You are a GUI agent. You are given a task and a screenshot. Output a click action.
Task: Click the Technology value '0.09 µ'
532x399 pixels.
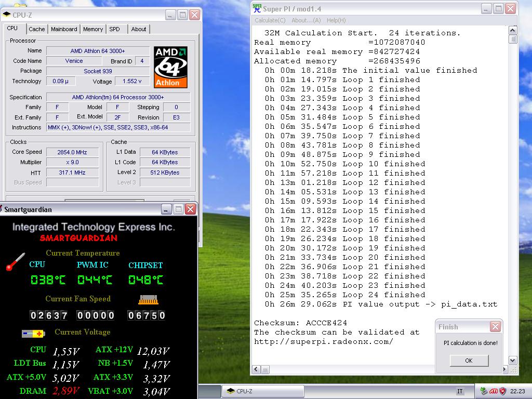[x=61, y=81]
